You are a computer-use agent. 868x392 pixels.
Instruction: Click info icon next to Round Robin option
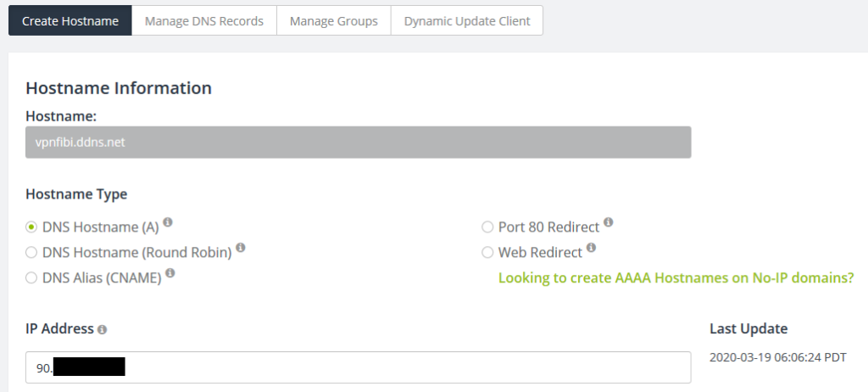pos(241,248)
